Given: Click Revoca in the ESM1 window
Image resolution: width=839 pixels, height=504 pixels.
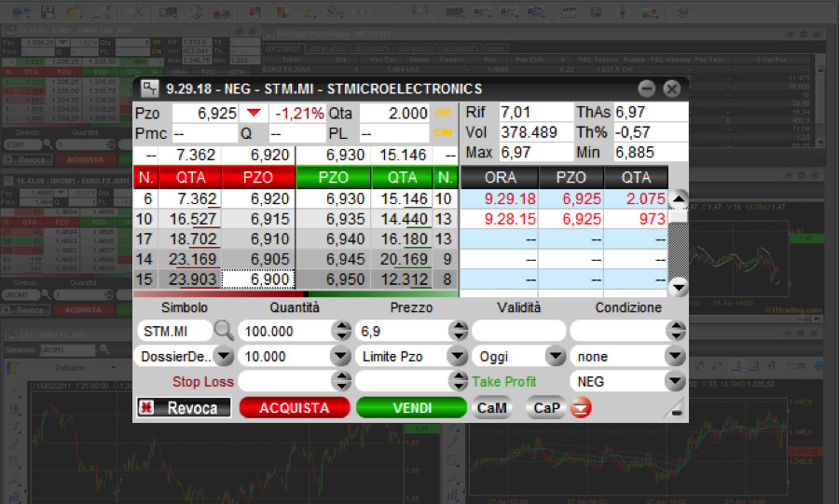Looking at the screenshot, I should click(x=27, y=160).
